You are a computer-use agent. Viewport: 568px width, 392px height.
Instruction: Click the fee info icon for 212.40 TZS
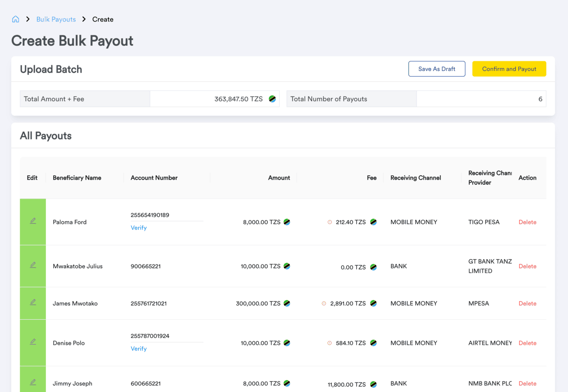pos(329,222)
